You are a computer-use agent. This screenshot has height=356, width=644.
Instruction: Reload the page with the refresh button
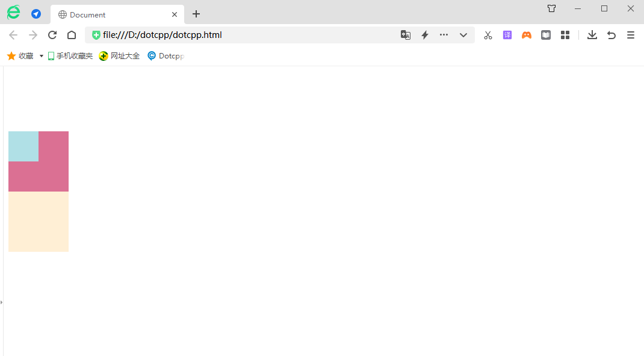52,35
